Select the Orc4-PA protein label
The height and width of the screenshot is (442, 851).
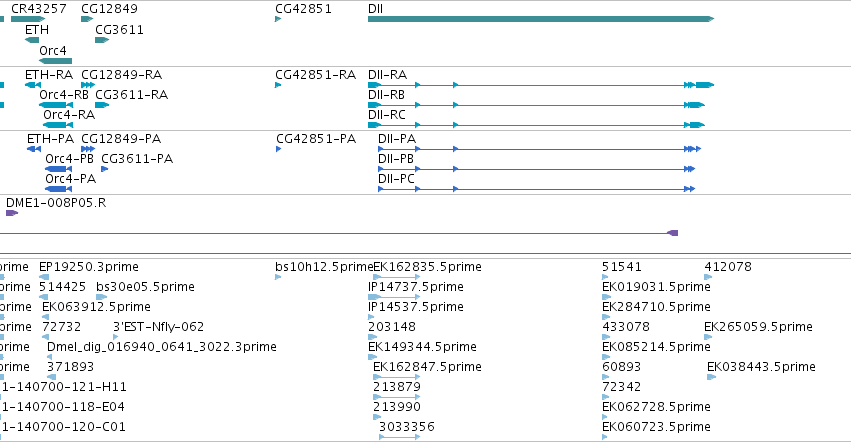[71, 179]
